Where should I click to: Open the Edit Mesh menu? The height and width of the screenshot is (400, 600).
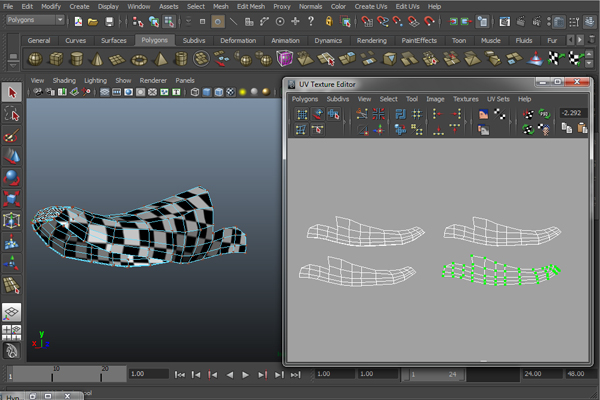(251, 7)
